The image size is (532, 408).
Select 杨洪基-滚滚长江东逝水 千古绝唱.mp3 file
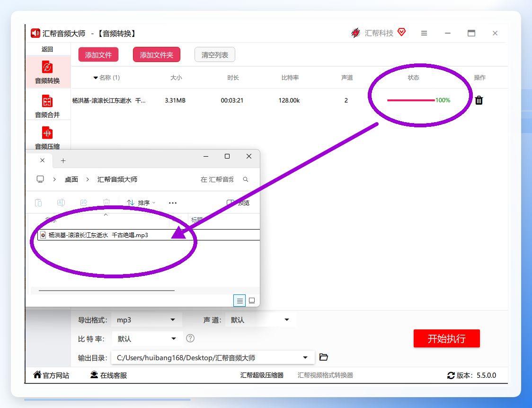149,235
